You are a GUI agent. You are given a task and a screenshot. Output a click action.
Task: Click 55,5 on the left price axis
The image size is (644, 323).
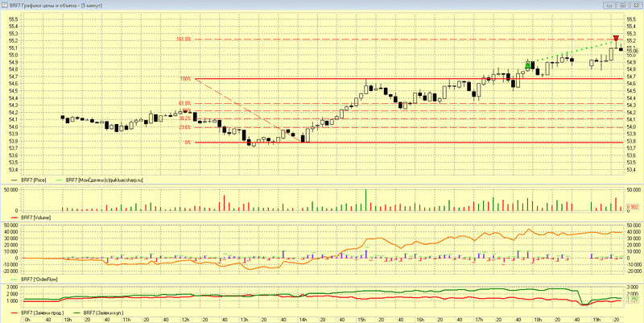14,19
